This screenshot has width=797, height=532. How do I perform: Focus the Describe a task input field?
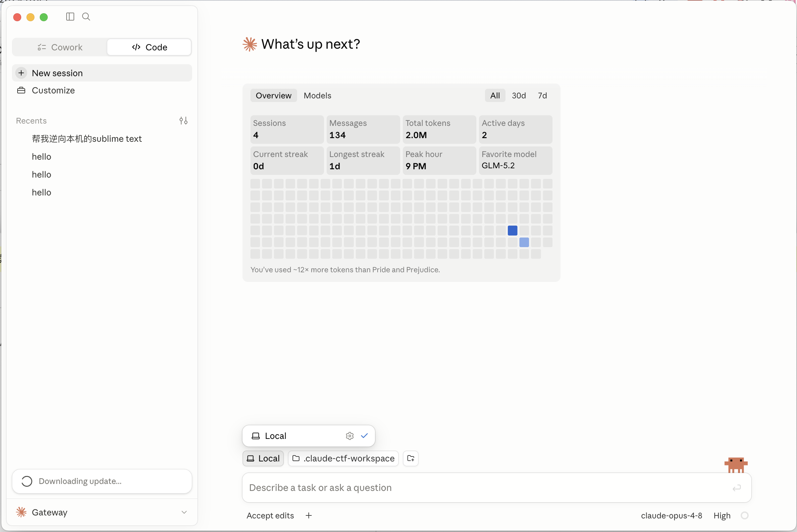497,488
